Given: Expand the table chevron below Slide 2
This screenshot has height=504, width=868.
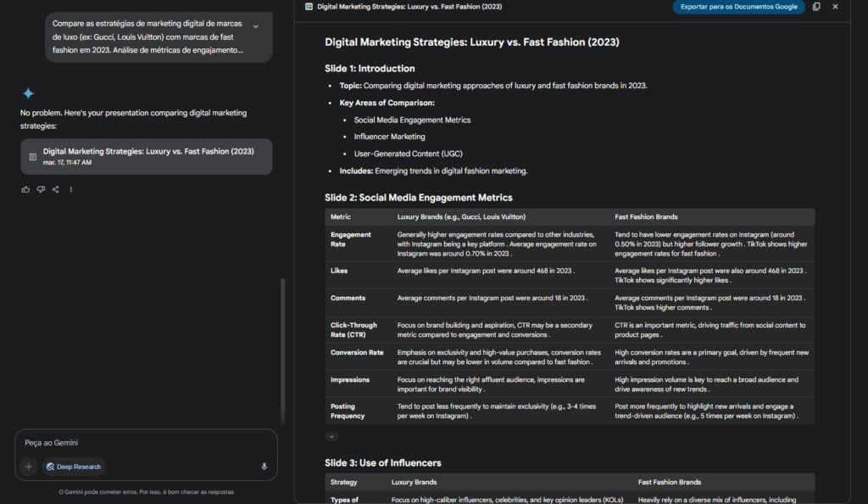Looking at the screenshot, I should pos(331,436).
